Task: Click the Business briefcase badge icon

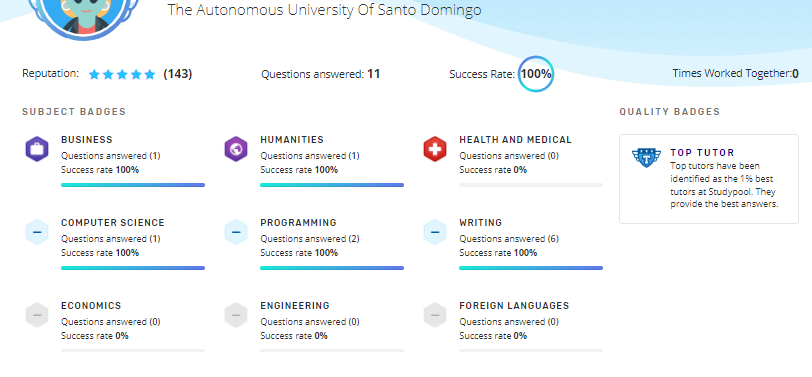Action: tap(37, 149)
